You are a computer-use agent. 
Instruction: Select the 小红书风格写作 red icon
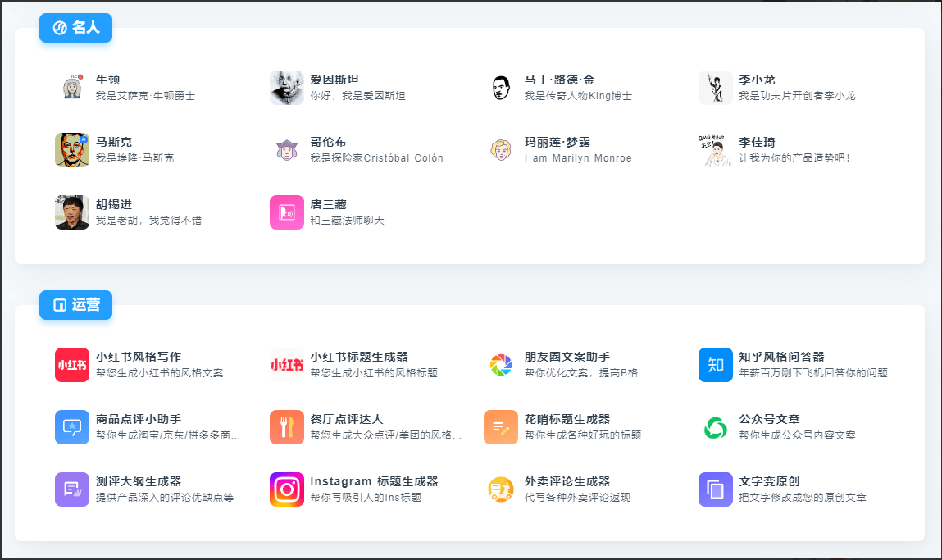pyautogui.click(x=72, y=364)
